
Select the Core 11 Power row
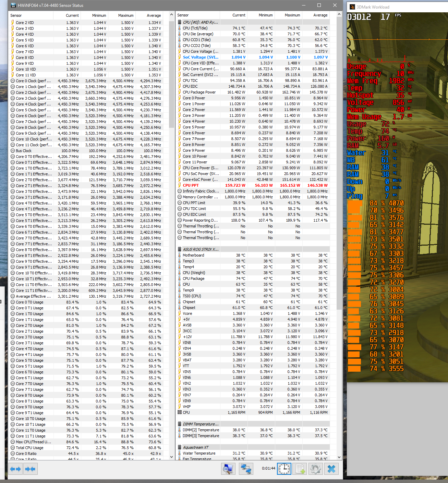point(253,162)
